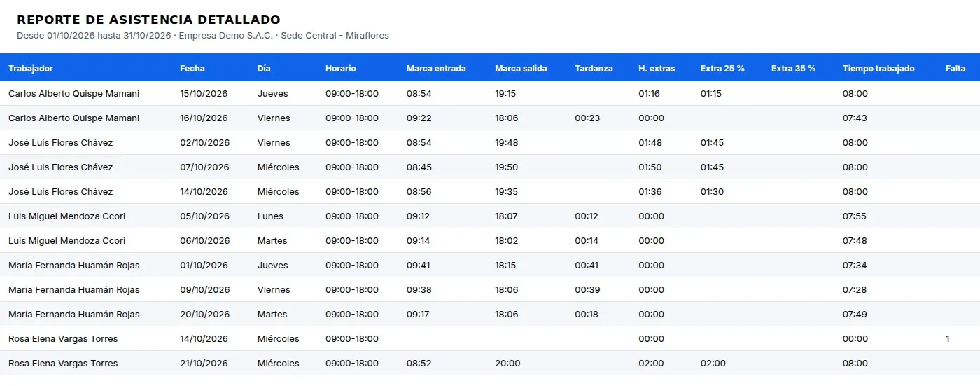Select the date cell 02/10/2026
Screen dimensions: 980x386
pyautogui.click(x=204, y=143)
